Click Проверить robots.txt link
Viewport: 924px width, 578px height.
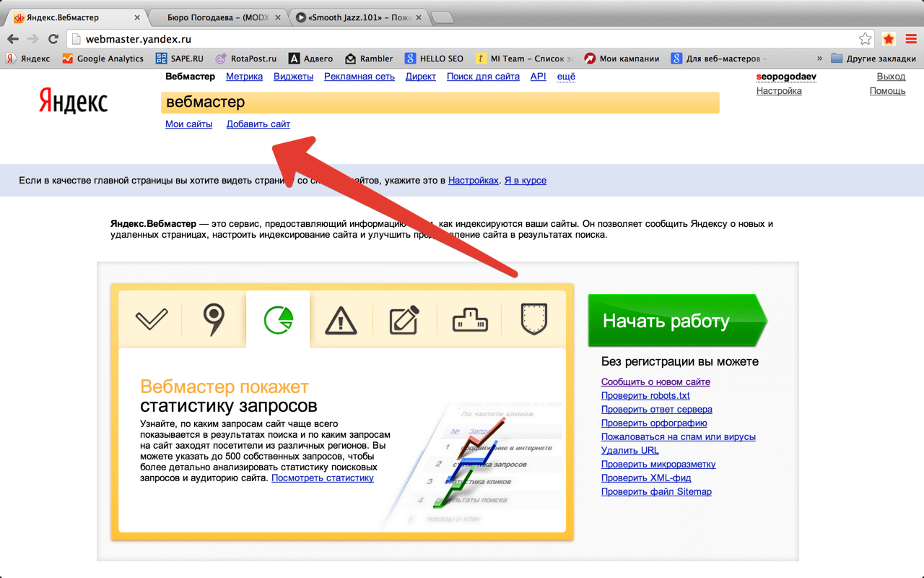[x=645, y=396]
